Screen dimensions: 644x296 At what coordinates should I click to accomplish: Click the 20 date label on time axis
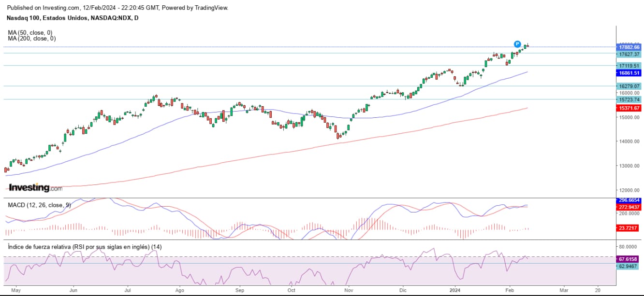598,291
